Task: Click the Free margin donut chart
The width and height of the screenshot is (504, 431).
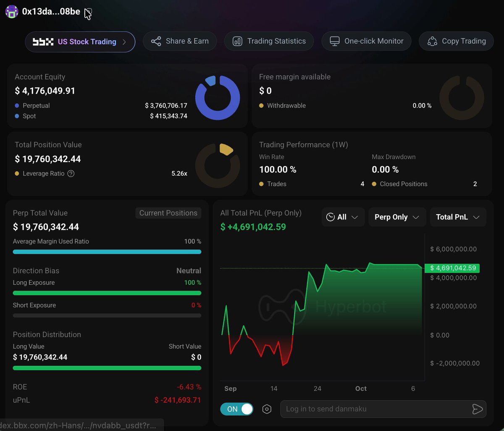Action: click(x=462, y=98)
